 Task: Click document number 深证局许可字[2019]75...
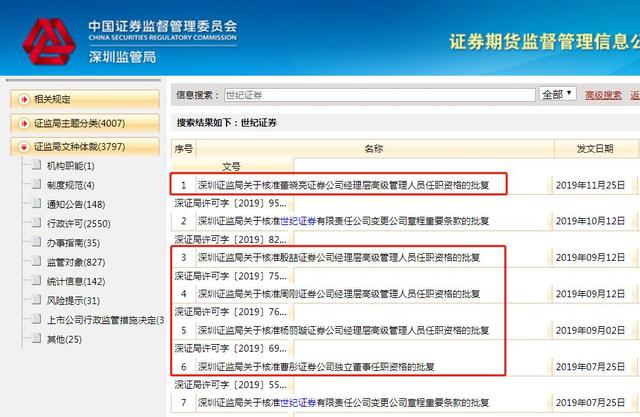[231, 276]
